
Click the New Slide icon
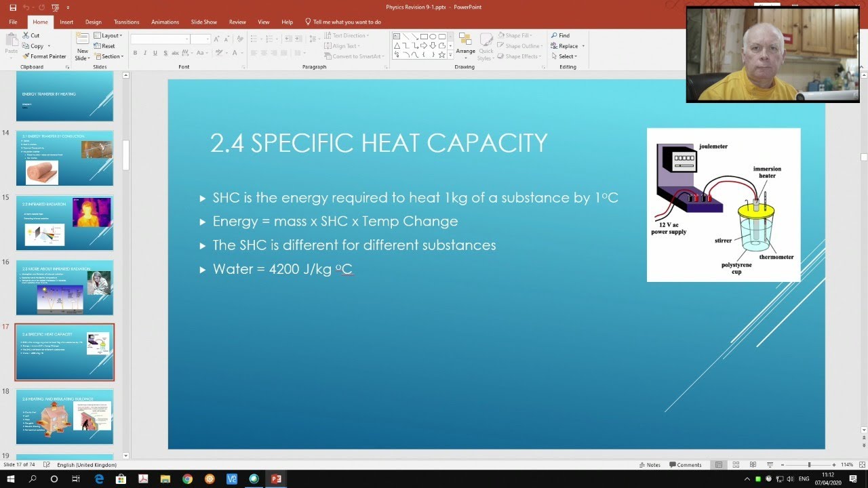click(x=83, y=40)
